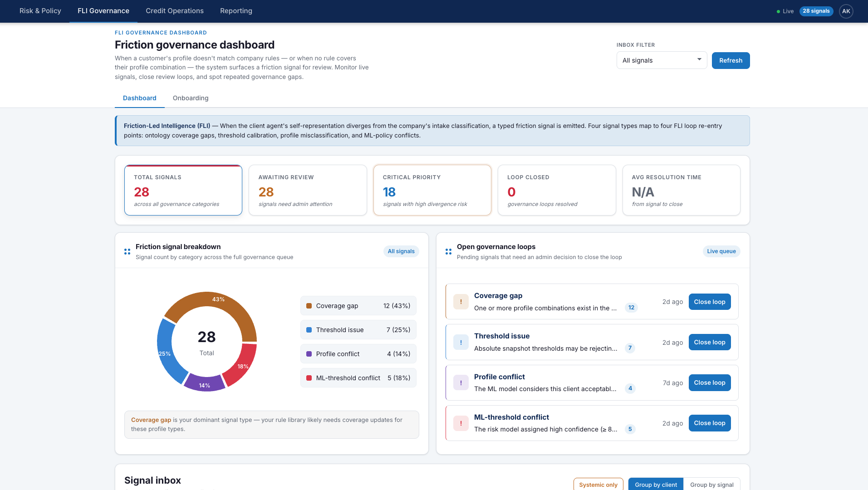Select Group by client view

tap(655, 484)
